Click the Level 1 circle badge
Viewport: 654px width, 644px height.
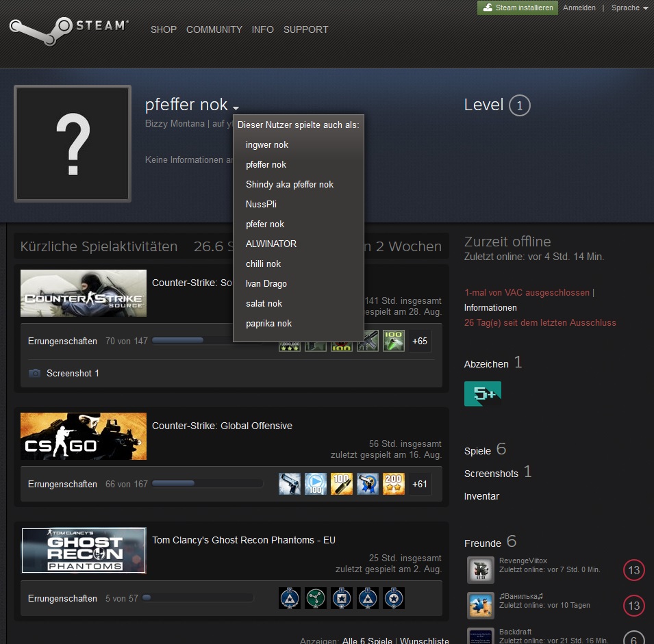coord(519,105)
